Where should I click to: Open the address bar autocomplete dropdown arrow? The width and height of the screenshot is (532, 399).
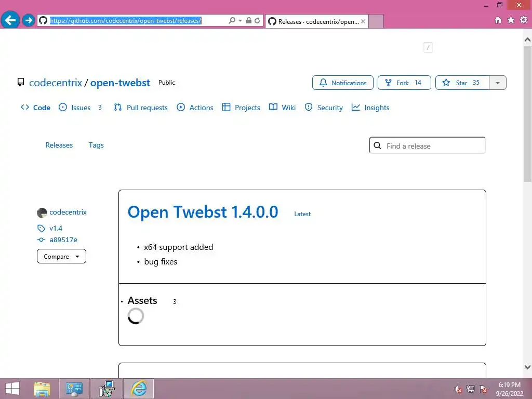tap(240, 21)
